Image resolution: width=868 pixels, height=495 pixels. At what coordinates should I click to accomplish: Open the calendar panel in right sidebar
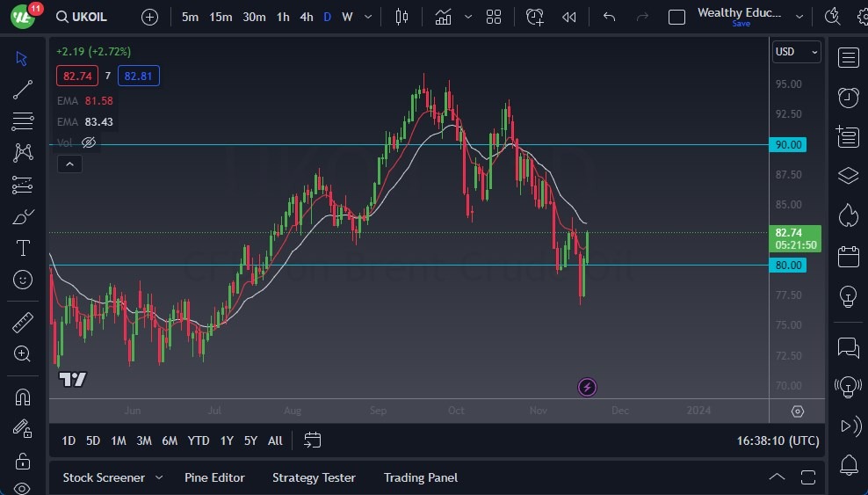point(848,257)
